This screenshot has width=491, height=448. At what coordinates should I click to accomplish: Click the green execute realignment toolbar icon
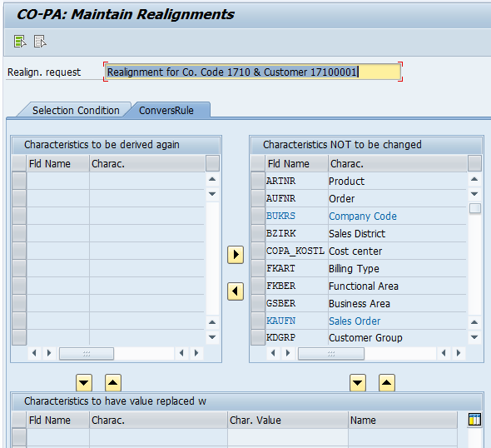[20, 42]
